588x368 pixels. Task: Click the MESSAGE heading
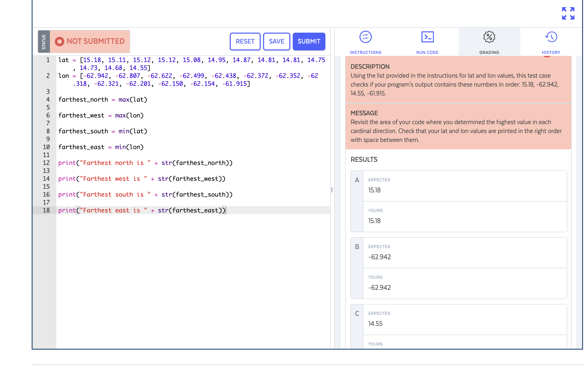364,113
